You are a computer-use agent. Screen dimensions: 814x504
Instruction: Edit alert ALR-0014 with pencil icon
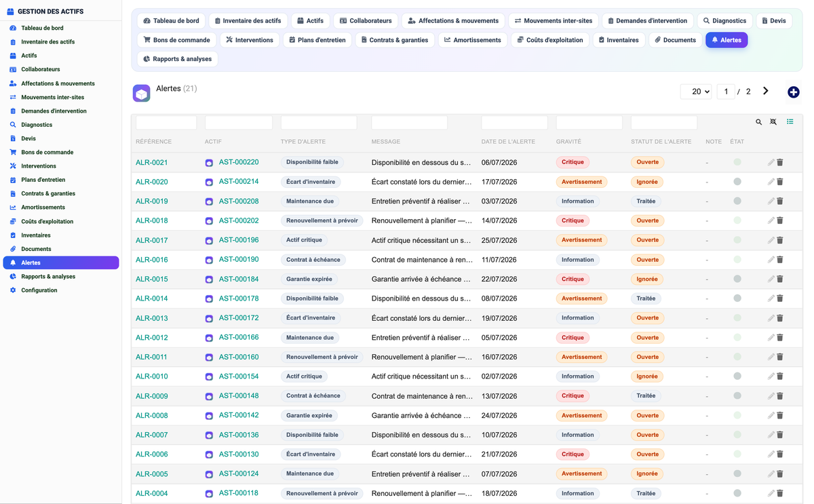pyautogui.click(x=771, y=298)
